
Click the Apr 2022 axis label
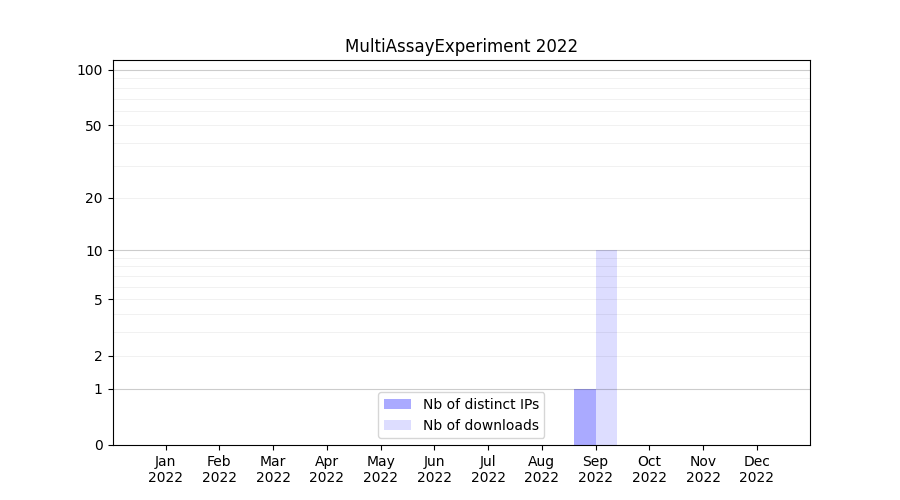pyautogui.click(x=327, y=469)
